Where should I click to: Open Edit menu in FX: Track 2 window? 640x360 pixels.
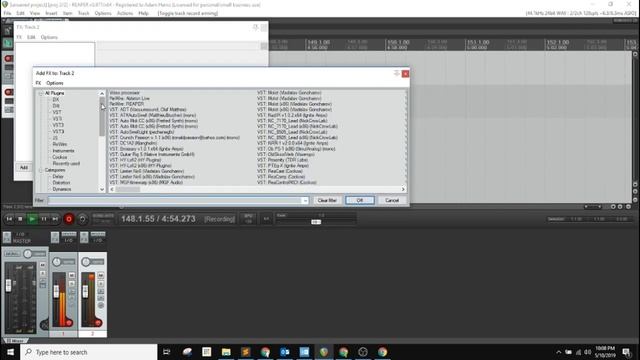click(31, 37)
